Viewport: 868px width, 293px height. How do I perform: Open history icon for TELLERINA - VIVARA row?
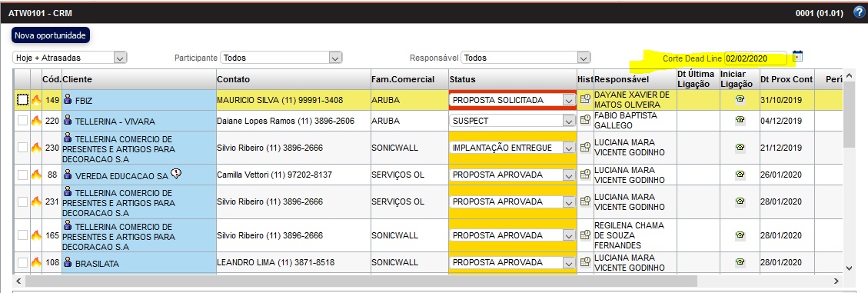pyautogui.click(x=585, y=120)
